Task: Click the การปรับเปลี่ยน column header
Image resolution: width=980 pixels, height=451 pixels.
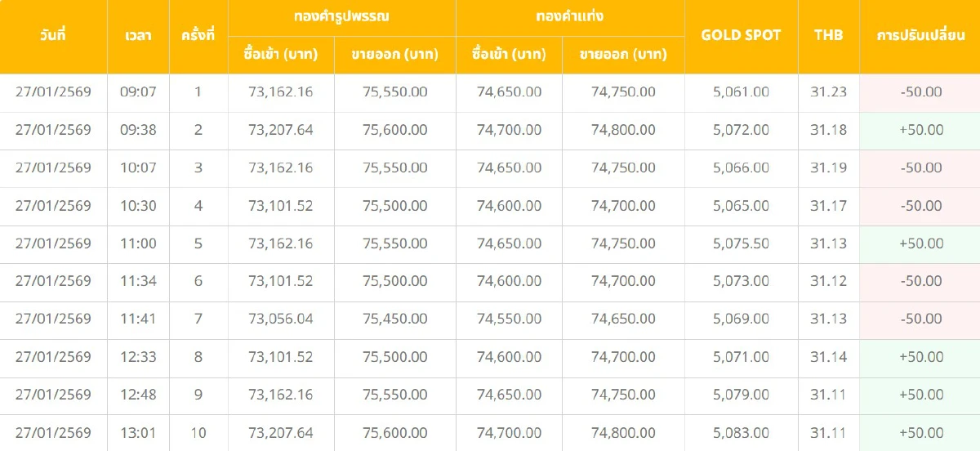Action: 920,35
